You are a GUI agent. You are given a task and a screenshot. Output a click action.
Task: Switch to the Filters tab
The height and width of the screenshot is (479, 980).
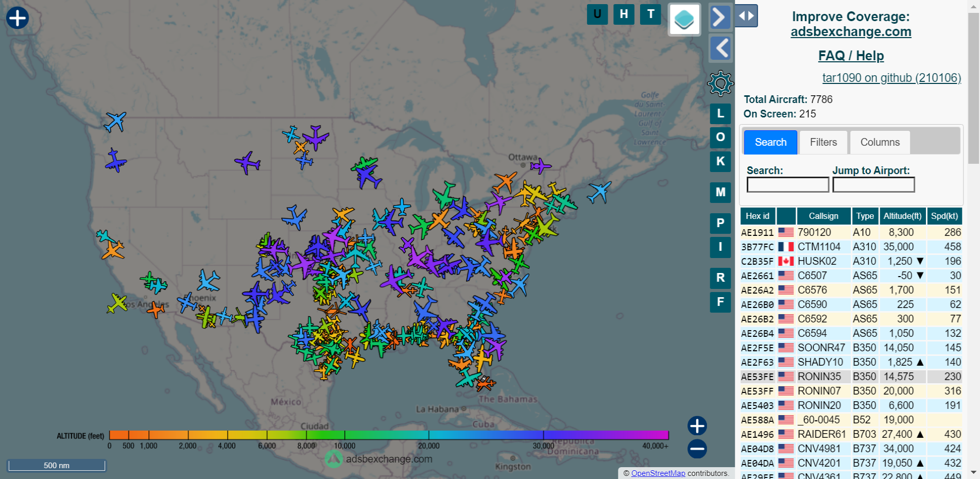pos(823,142)
